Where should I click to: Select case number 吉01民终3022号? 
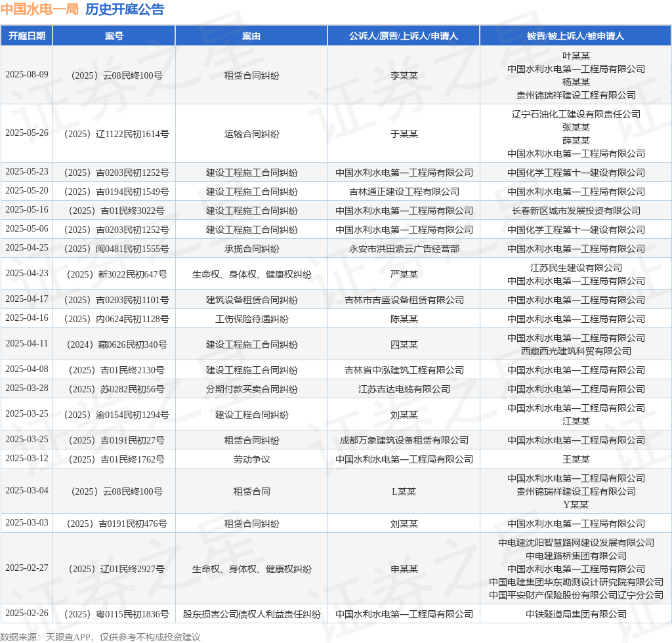click(117, 211)
